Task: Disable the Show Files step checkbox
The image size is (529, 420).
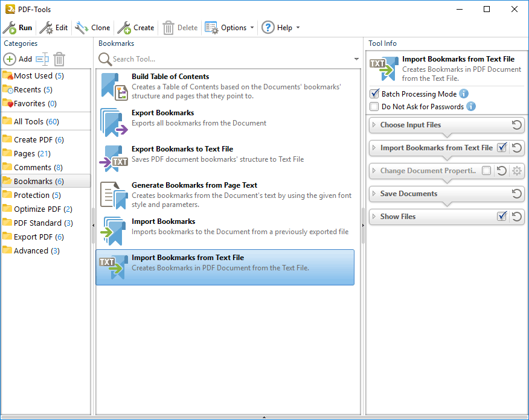Action: point(501,217)
